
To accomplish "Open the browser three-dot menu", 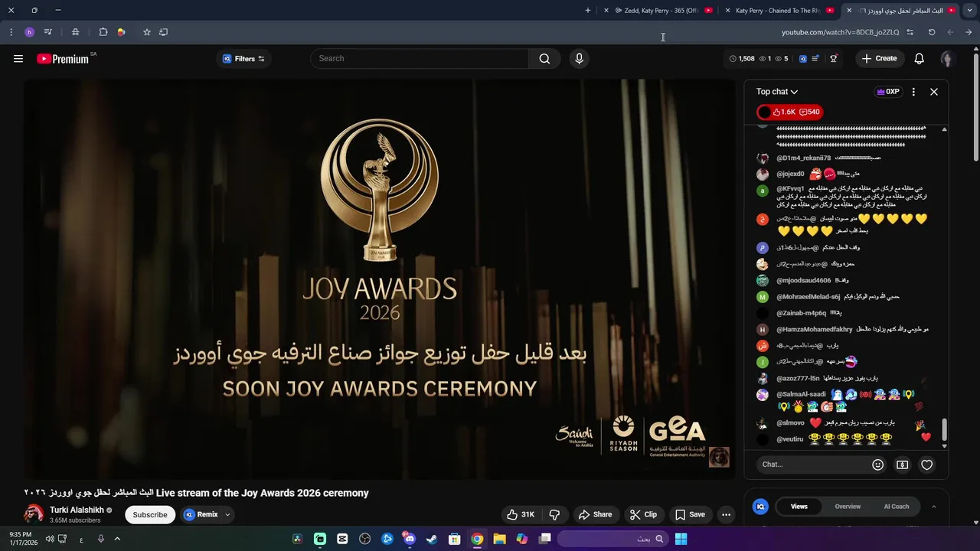I will [x=11, y=32].
